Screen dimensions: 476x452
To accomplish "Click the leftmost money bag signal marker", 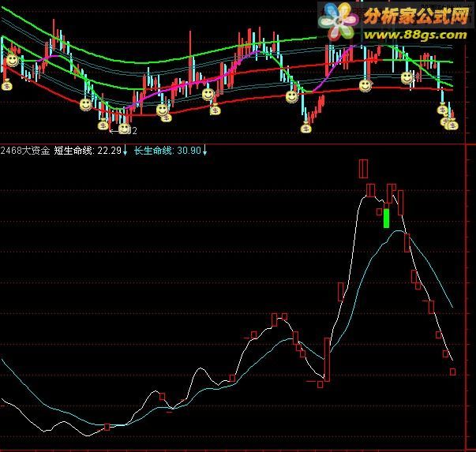I will click(x=6, y=85).
